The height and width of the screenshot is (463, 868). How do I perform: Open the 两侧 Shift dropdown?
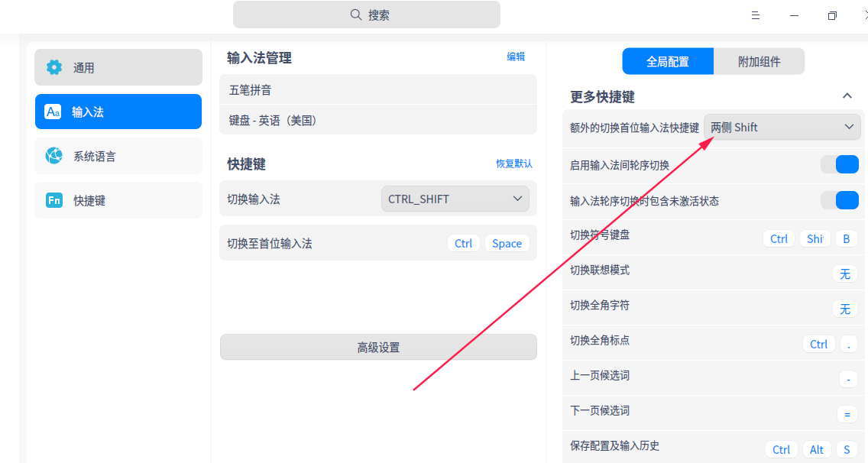[x=782, y=127]
